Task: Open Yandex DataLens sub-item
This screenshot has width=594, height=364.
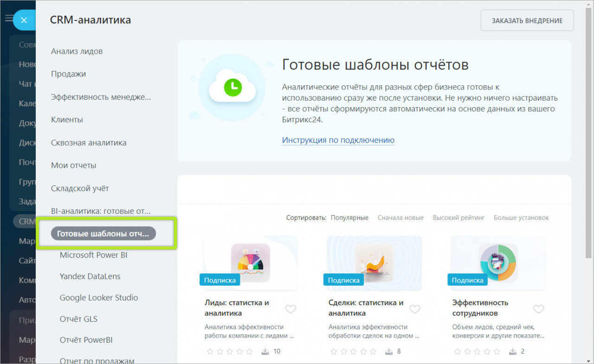Action: (x=90, y=276)
